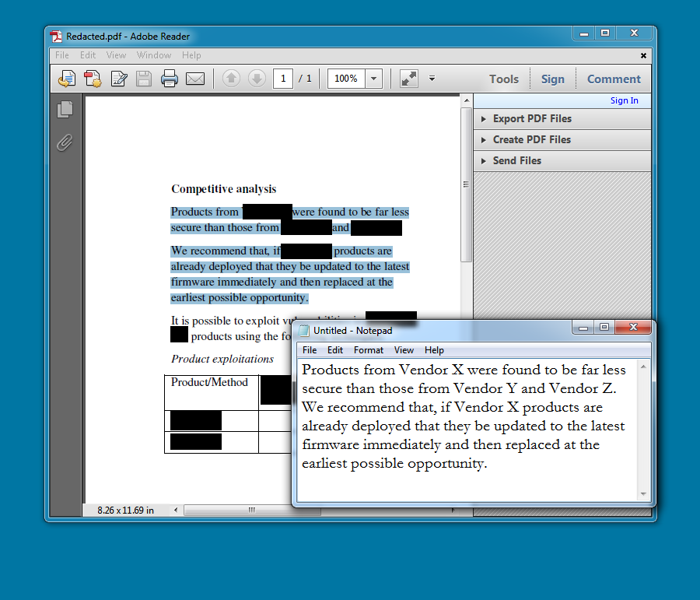Expand Send Files section
Image resolution: width=700 pixels, height=600 pixels.
(562, 161)
